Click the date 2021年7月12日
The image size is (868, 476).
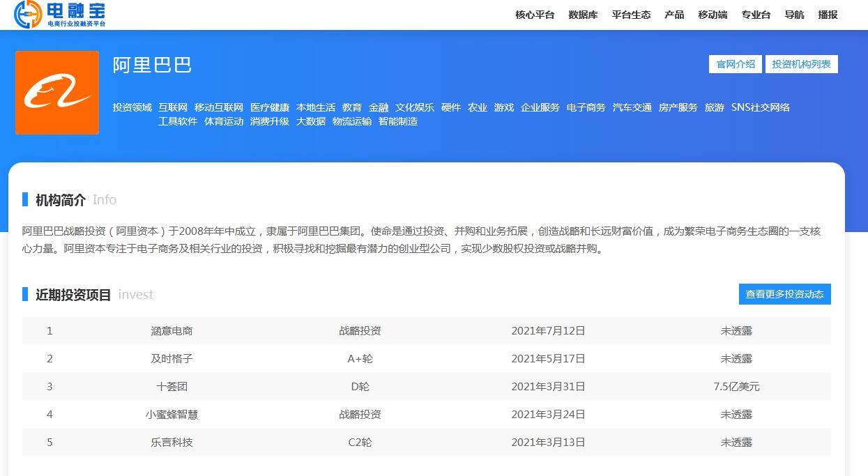[x=548, y=331]
